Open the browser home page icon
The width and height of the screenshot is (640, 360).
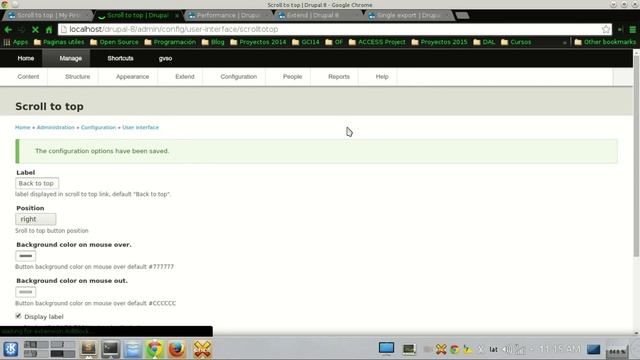pyautogui.click(x=49, y=29)
